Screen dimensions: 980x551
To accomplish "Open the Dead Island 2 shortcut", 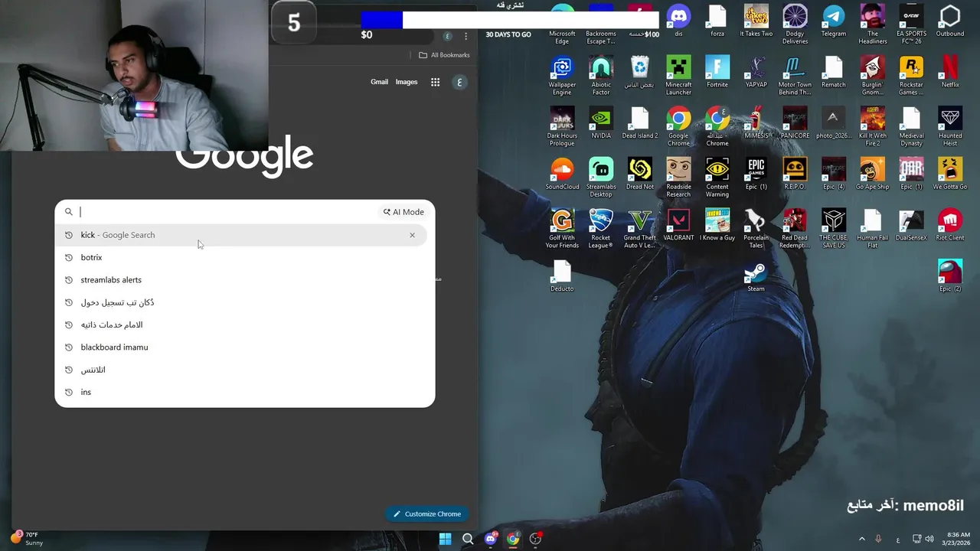I will 640,122.
